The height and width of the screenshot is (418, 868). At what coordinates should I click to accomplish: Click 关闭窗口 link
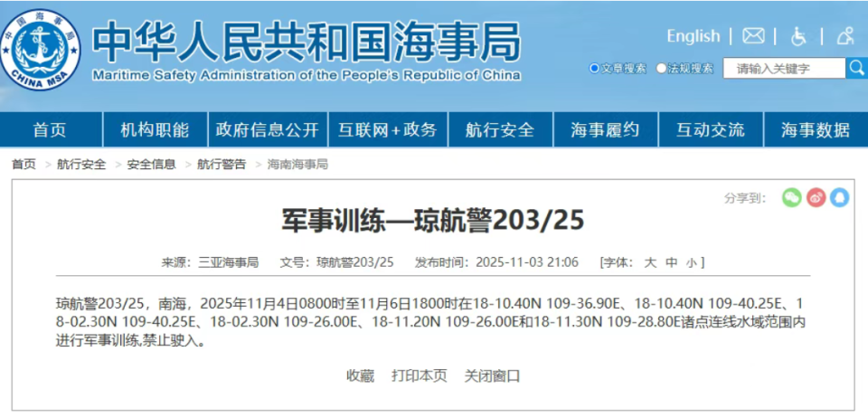coord(492,376)
